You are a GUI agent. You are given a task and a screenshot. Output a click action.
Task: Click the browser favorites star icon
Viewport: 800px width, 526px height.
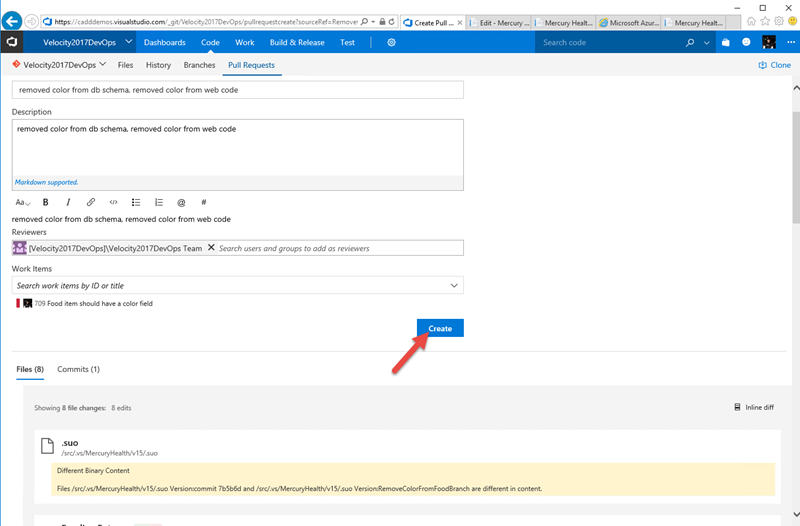(x=765, y=21)
